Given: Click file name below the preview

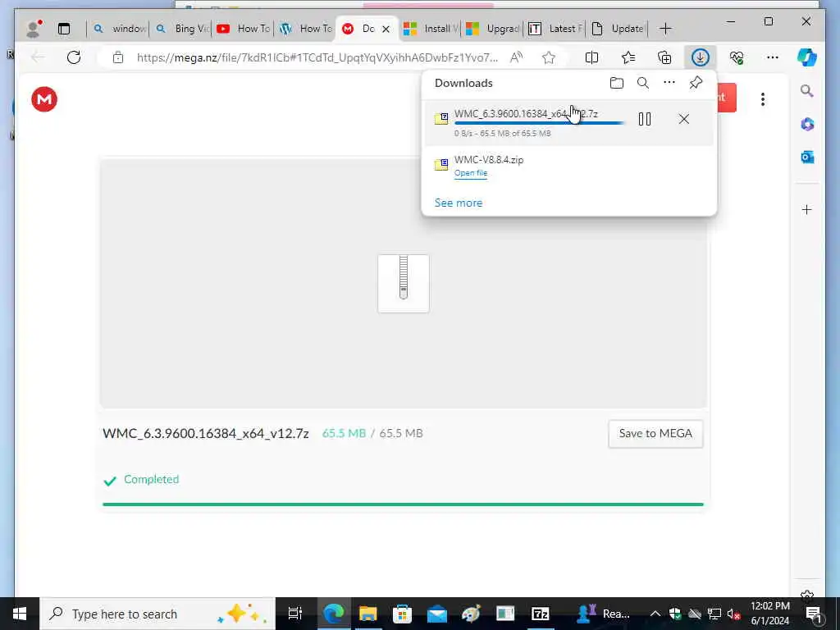Looking at the screenshot, I should [x=206, y=433].
